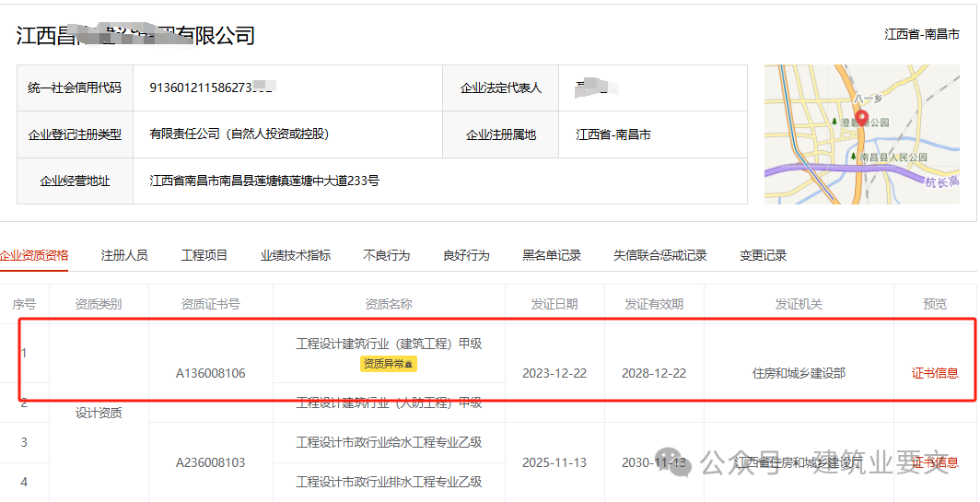Open the 注册人员 tab
This screenshot has height=502, width=980.
[124, 255]
